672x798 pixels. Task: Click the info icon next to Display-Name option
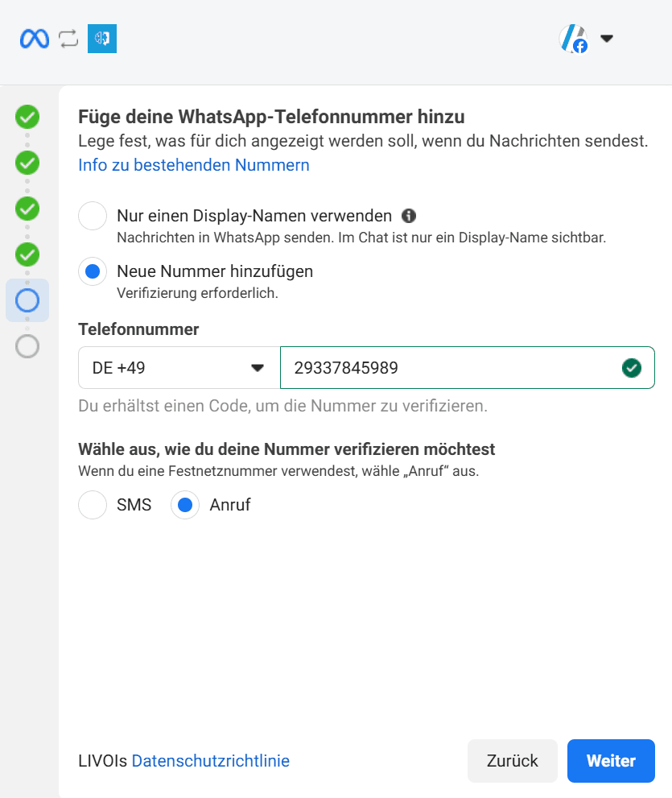coord(408,215)
